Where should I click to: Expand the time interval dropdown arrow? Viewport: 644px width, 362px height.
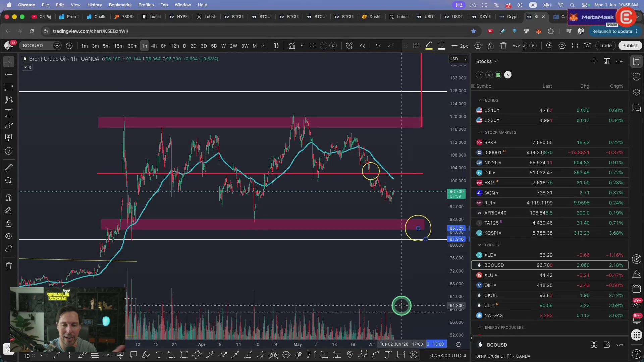263,46
